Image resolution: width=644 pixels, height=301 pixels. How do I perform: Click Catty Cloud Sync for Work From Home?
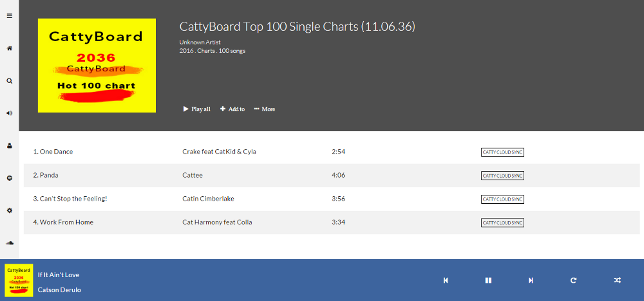pos(502,223)
